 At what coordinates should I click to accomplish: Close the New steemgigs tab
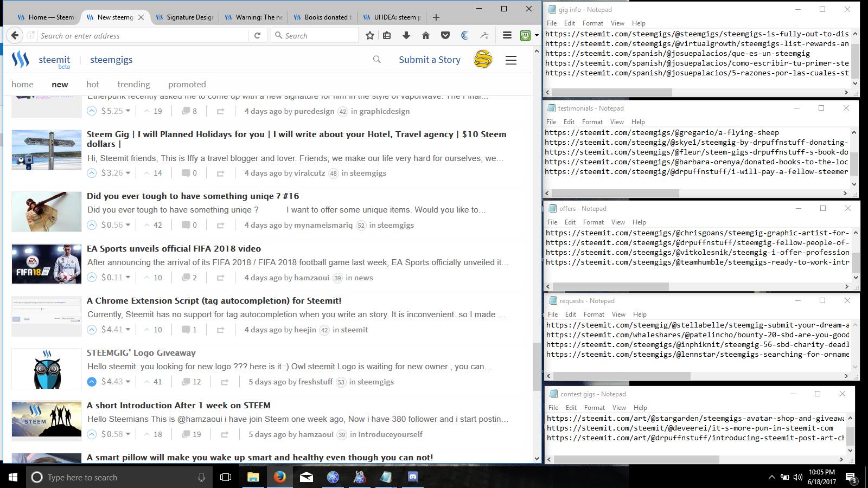[141, 17]
